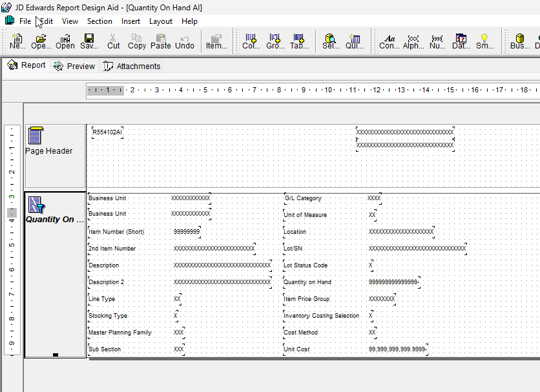
Task: Insert an Alph... alphanumeric variable
Action: point(413,41)
